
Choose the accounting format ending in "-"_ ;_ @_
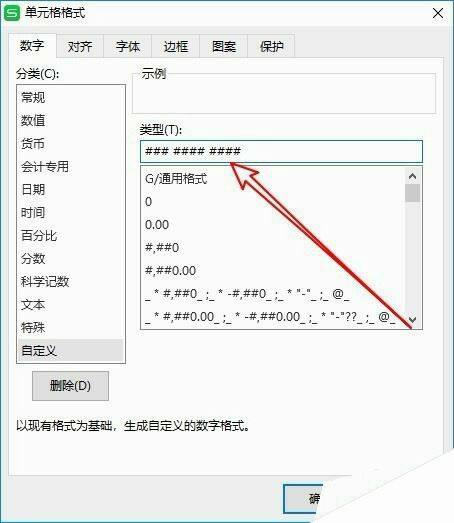(273, 294)
